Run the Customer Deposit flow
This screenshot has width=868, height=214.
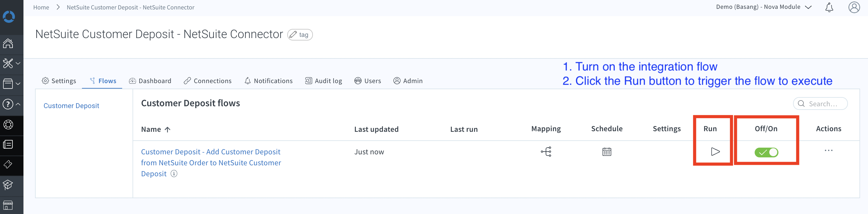[x=715, y=152]
